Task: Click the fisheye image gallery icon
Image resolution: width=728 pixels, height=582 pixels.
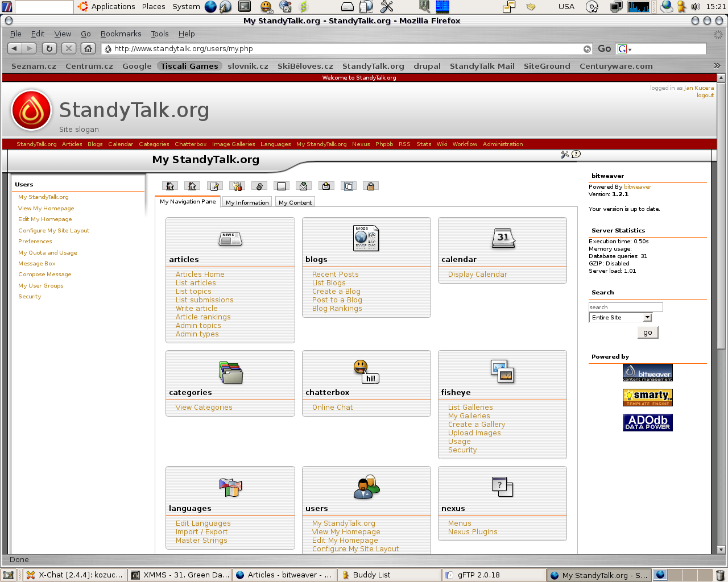Action: point(503,371)
